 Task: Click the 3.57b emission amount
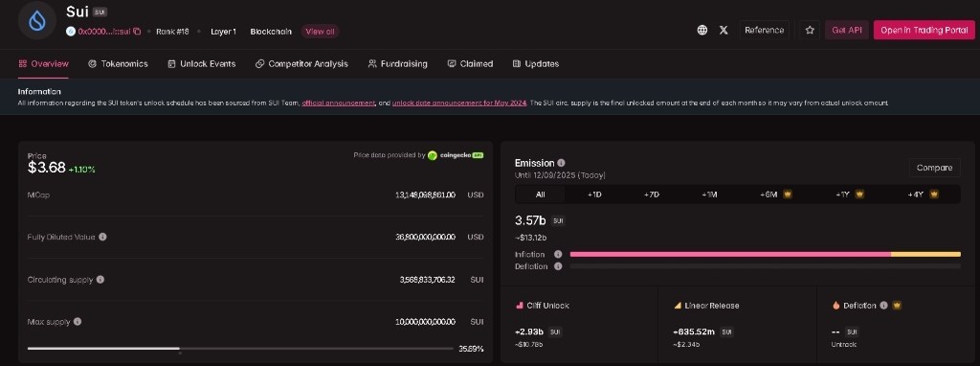tap(530, 220)
